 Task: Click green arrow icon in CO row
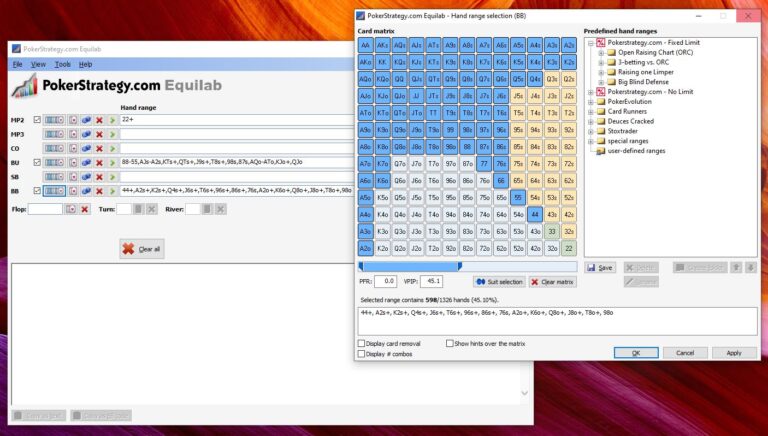point(112,148)
